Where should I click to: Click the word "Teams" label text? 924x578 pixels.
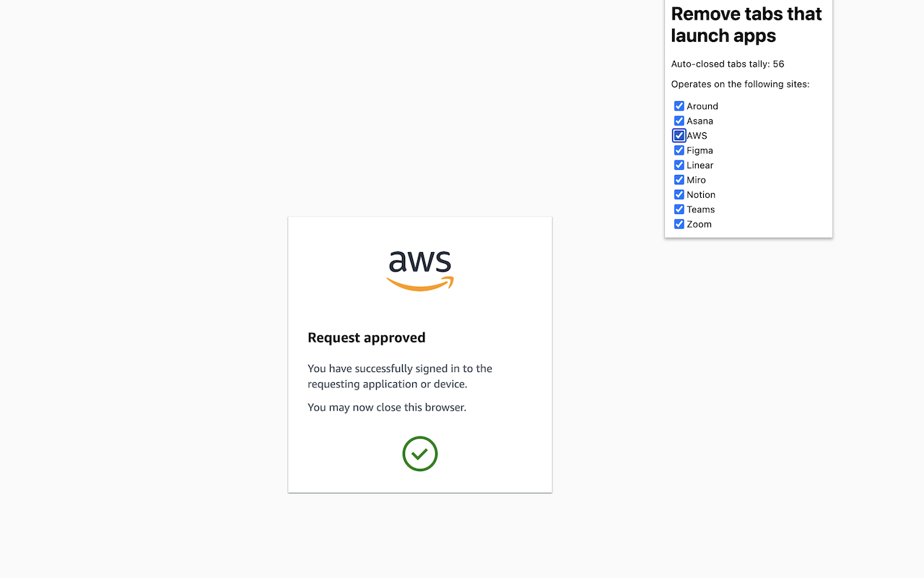[x=700, y=210]
